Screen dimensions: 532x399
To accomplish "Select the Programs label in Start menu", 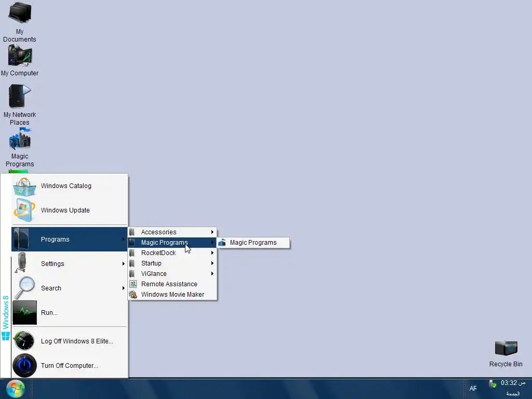I will (x=55, y=239).
